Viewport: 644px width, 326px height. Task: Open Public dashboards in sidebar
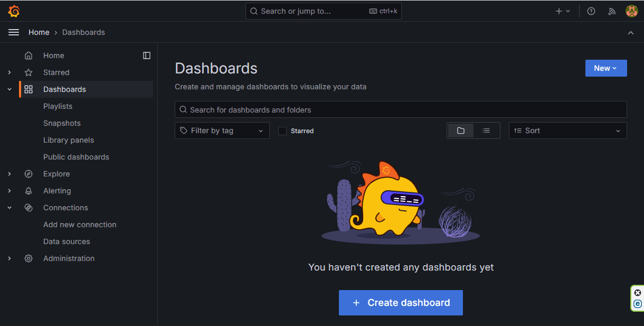pos(76,157)
